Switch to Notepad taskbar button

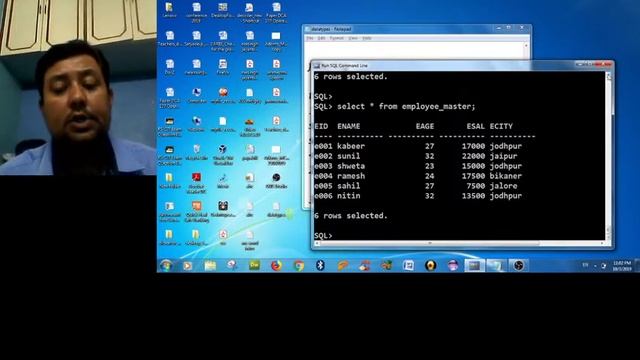[x=496, y=266]
